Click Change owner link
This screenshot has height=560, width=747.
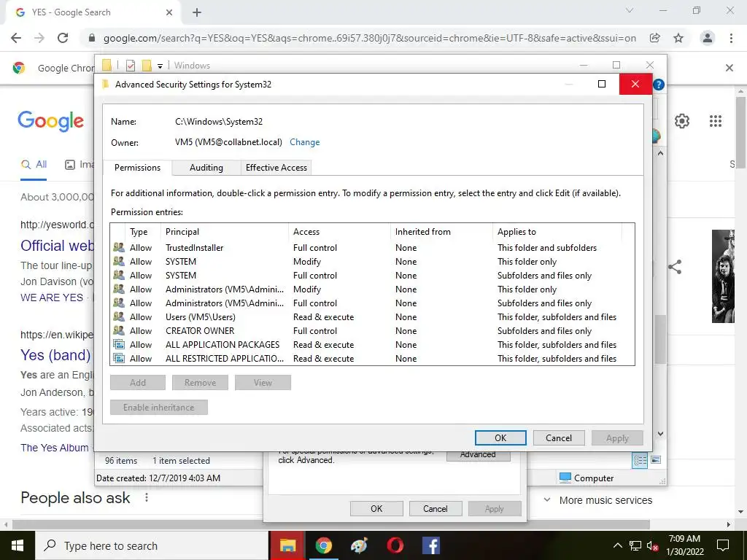304,142
